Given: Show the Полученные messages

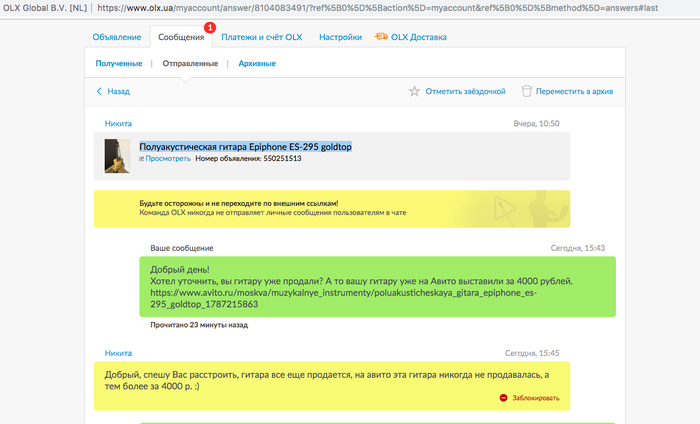Looking at the screenshot, I should tap(118, 63).
